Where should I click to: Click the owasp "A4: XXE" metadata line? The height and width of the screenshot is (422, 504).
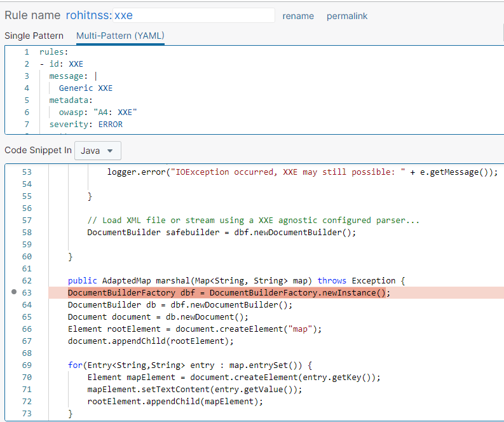[x=98, y=112]
